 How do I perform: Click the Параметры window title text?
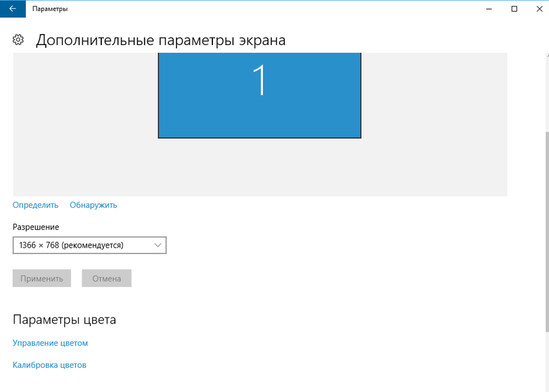[50, 9]
